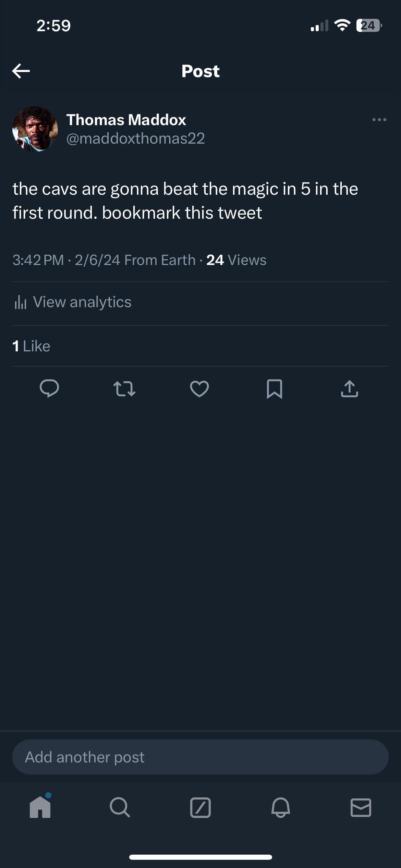Bookmark this post using the bookmark icon
This screenshot has width=401, height=868.
coord(275,389)
